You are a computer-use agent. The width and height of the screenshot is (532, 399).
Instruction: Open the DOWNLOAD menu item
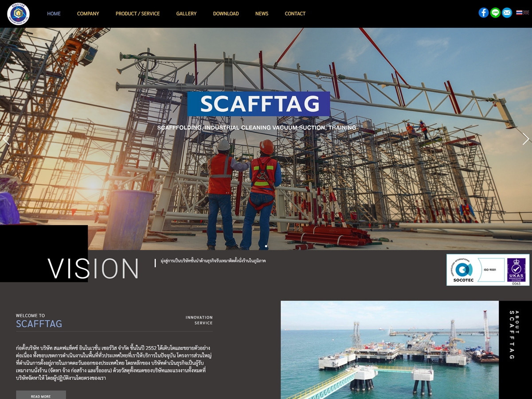tap(226, 14)
